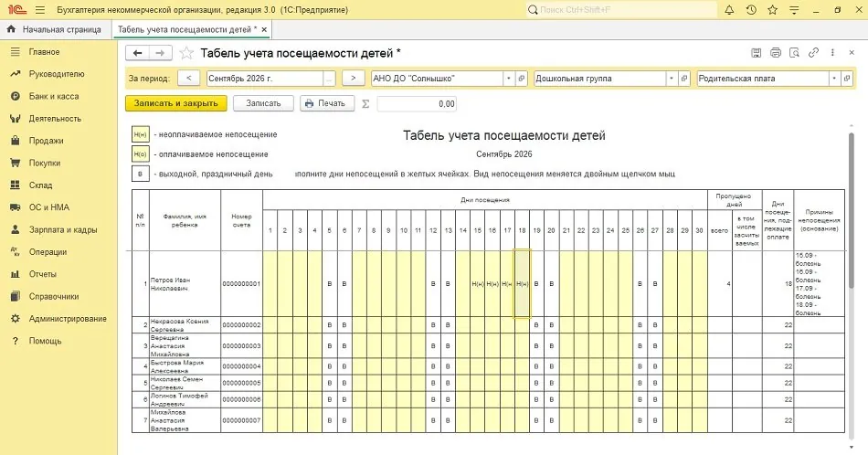Go back with the left arrow button

(138, 53)
